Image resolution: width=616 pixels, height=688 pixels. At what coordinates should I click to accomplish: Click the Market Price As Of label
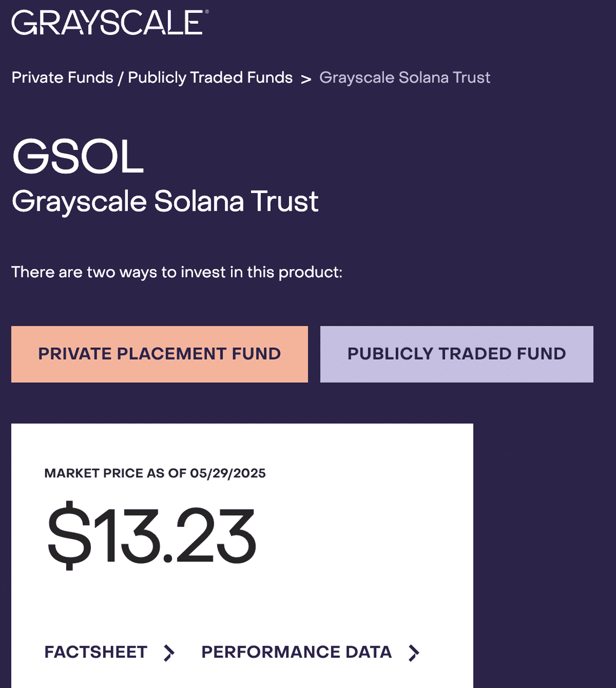[115, 473]
